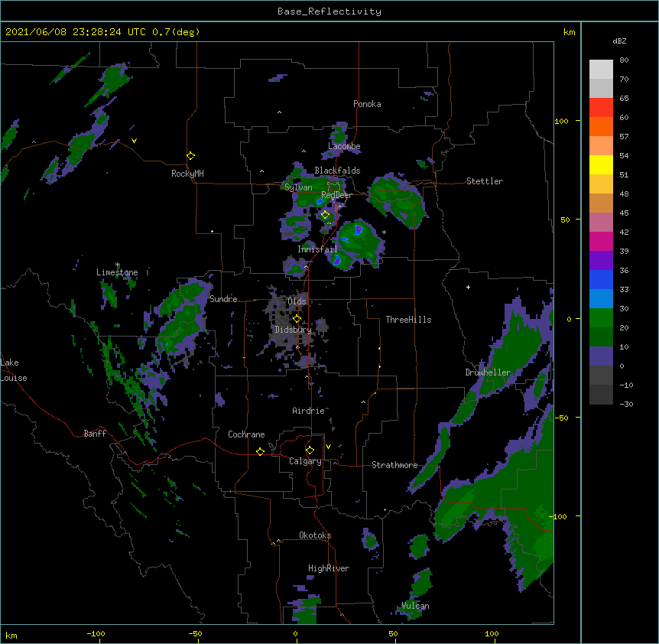Click the orange 57-60 dBZ legend swatch
Image resolution: width=659 pixels, height=644 pixels.
click(x=601, y=126)
